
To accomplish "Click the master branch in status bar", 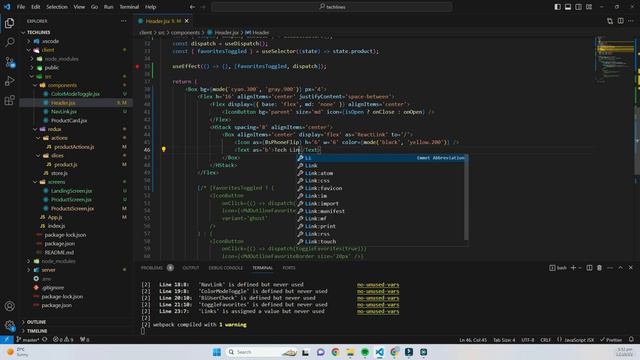I will pos(27,340).
